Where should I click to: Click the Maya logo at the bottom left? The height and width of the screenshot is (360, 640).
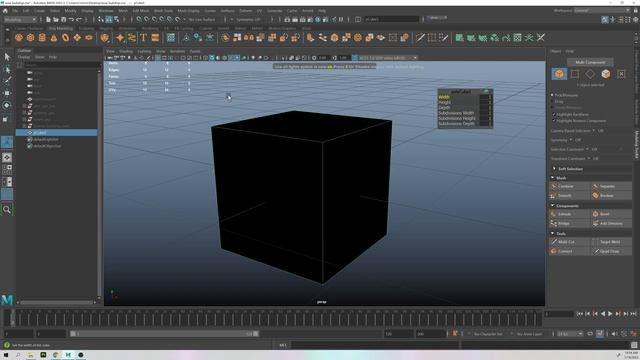pyautogui.click(x=7, y=300)
